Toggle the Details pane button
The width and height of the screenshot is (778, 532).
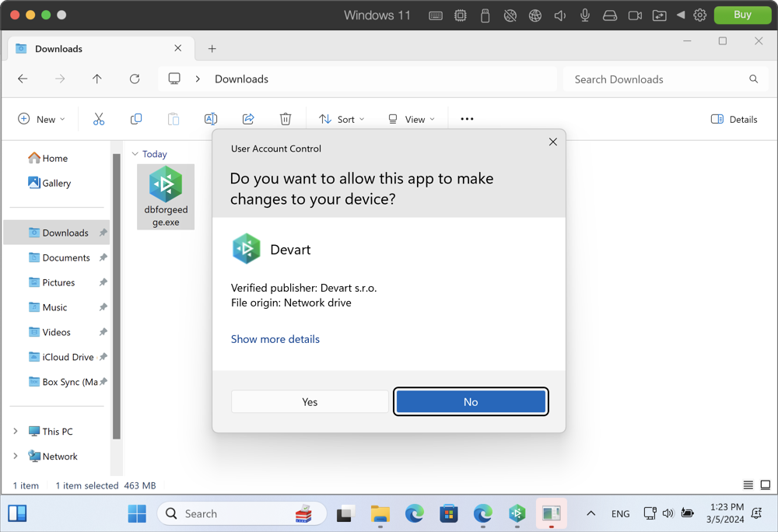(x=734, y=119)
